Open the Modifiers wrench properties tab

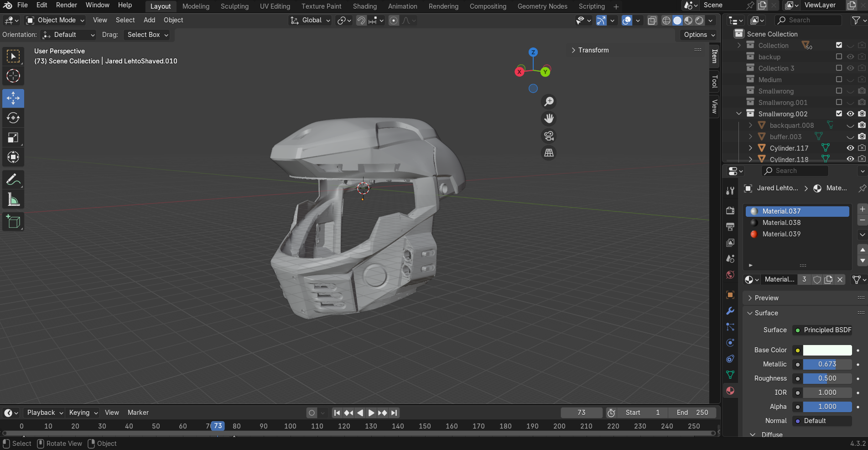[730, 311]
